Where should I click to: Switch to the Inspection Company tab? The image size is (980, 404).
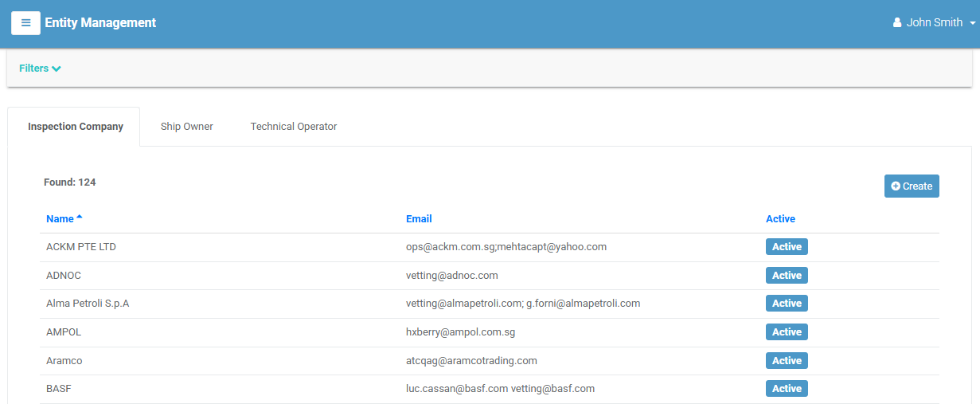click(x=75, y=127)
